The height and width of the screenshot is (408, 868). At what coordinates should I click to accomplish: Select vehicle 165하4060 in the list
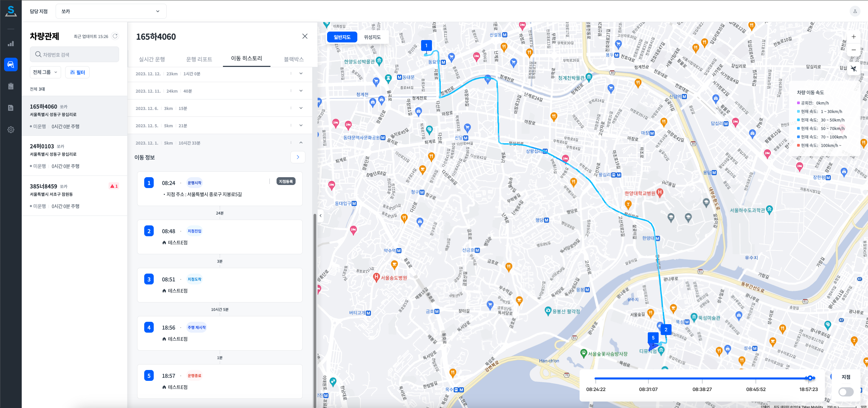[75, 116]
